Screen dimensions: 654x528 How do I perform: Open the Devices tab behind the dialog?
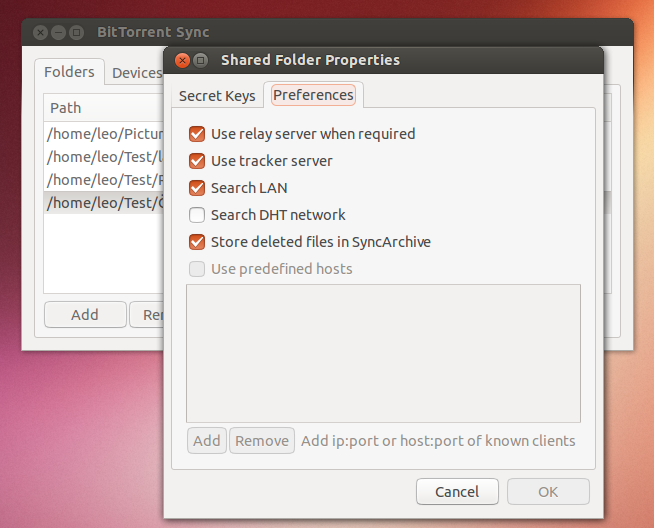(x=136, y=73)
